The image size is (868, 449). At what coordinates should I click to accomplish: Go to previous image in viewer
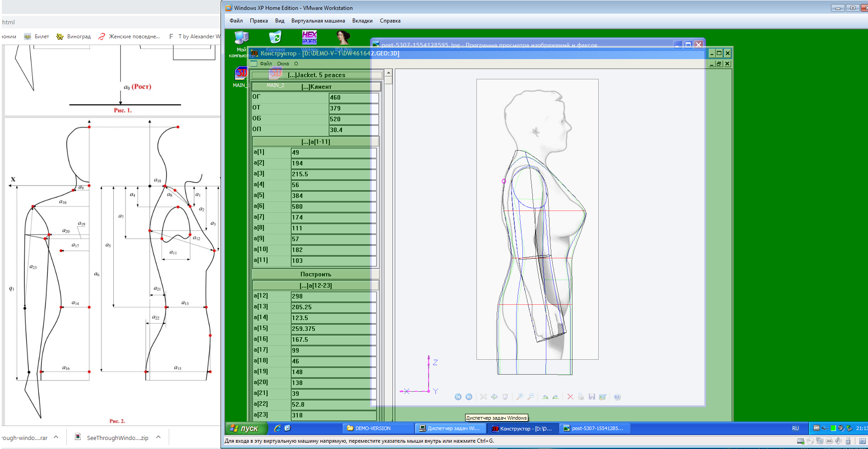[458, 397]
